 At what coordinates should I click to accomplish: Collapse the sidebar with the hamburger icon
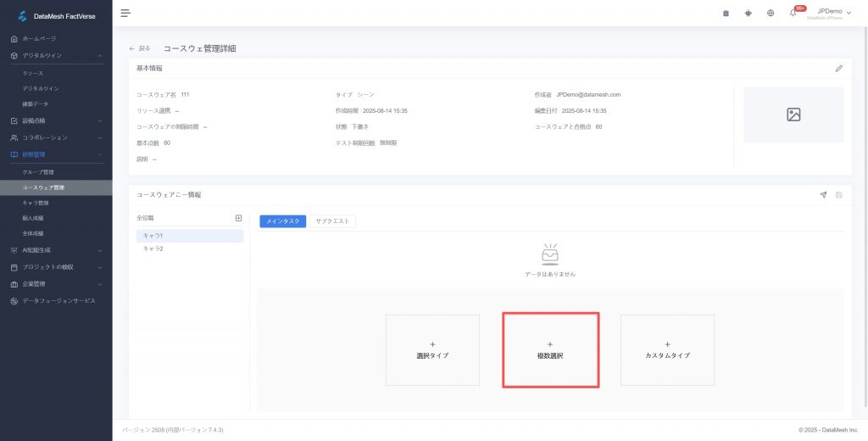click(125, 13)
